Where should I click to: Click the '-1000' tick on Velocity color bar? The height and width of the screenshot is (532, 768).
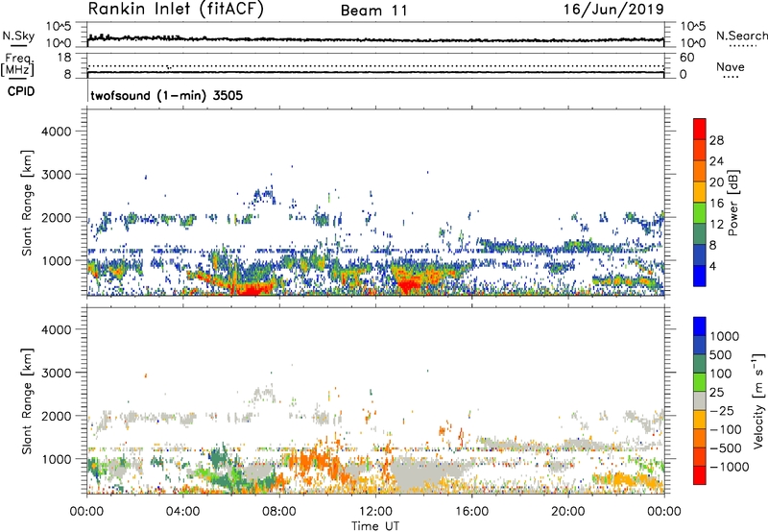[x=730, y=467]
